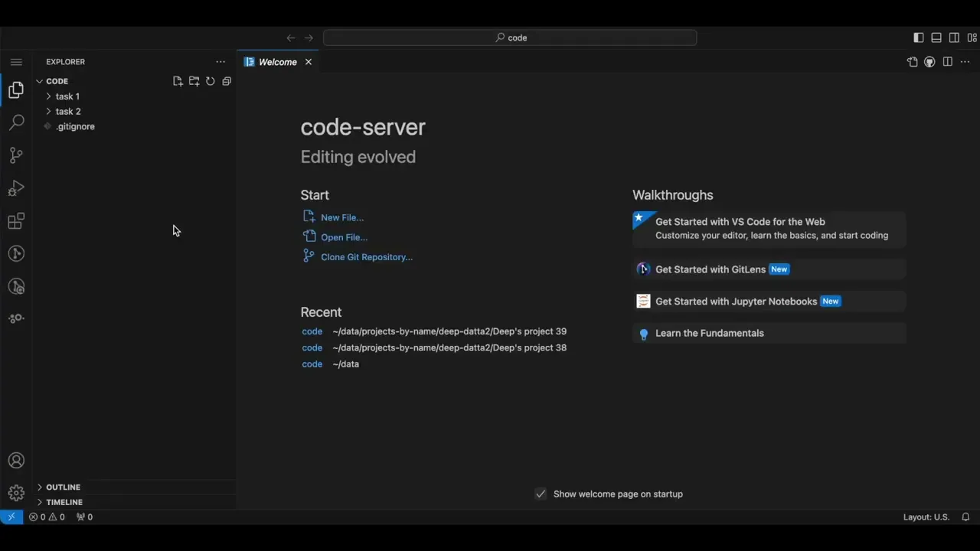The width and height of the screenshot is (980, 551).
Task: Open the errors and warnings status item
Action: [x=47, y=517]
